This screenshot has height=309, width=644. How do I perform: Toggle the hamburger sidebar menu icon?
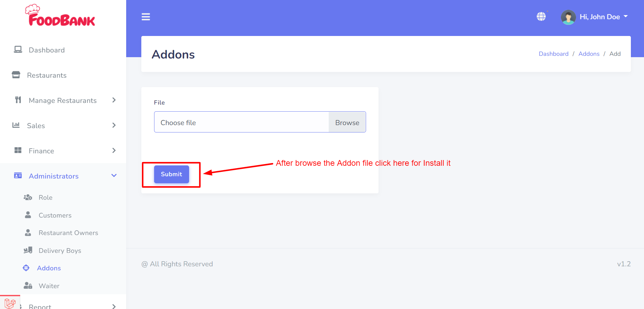click(x=146, y=17)
